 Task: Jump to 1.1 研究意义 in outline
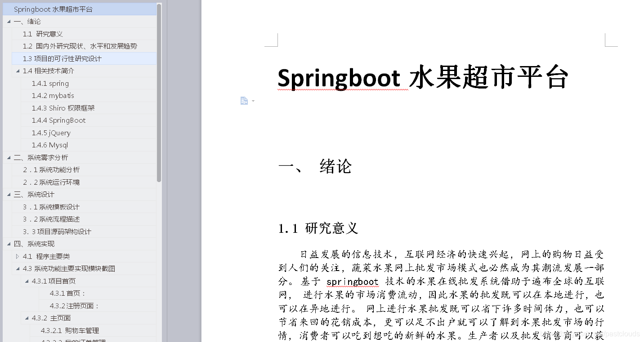coord(84,34)
